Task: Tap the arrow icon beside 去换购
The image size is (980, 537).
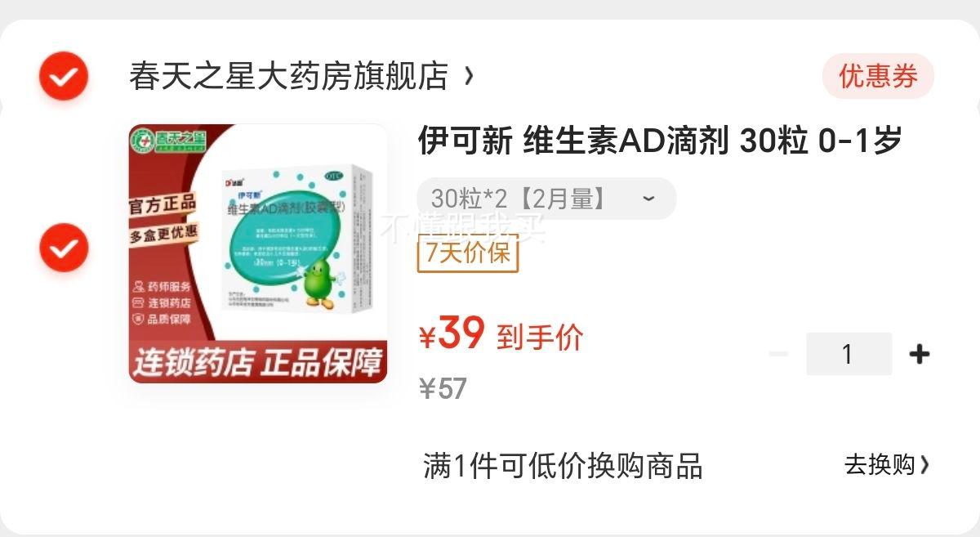Action: tap(924, 465)
